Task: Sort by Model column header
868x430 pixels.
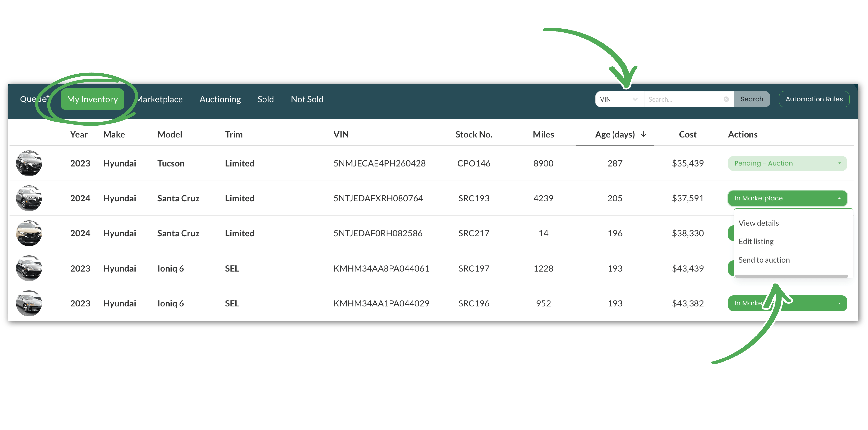Action: click(169, 135)
